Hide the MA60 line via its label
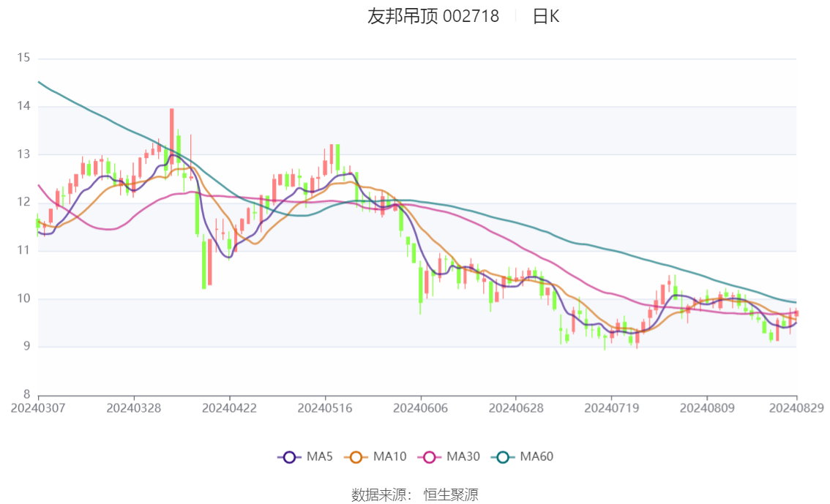 [x=536, y=456]
